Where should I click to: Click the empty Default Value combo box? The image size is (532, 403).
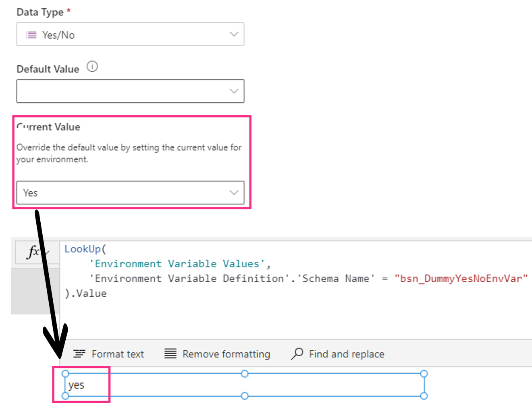pyautogui.click(x=121, y=91)
